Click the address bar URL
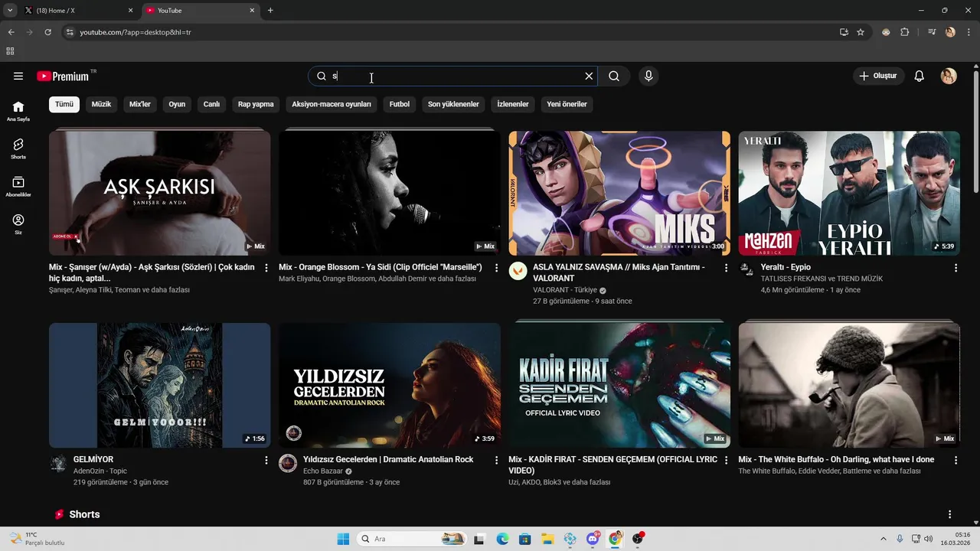 click(136, 32)
